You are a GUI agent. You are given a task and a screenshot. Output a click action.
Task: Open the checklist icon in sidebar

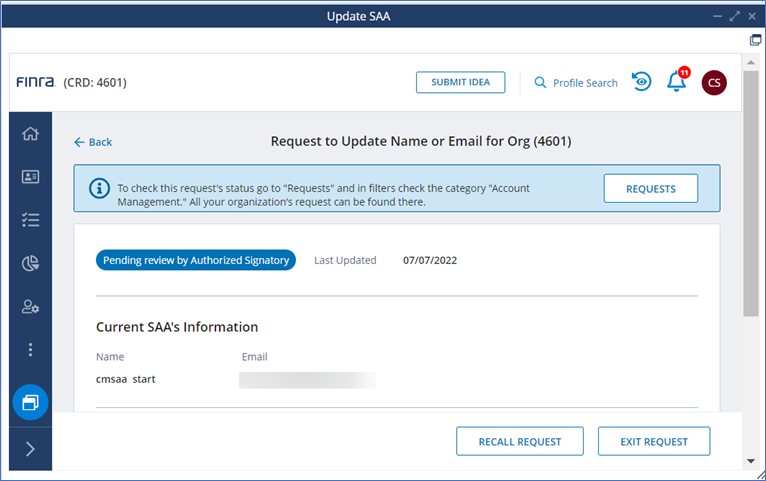[x=30, y=220]
